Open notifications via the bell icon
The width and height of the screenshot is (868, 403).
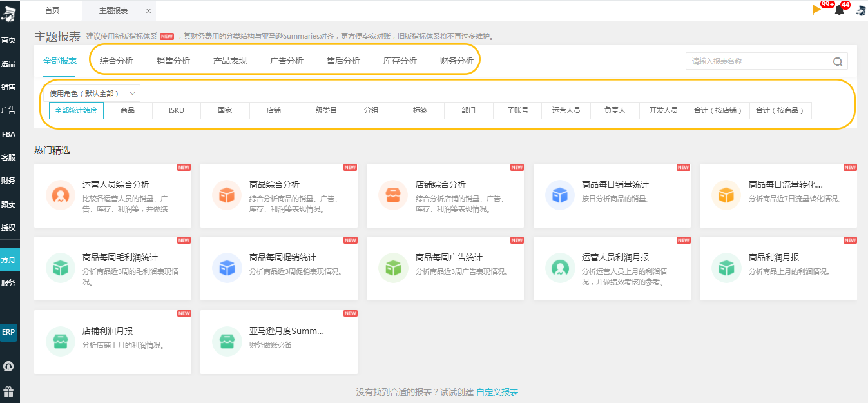click(x=840, y=10)
